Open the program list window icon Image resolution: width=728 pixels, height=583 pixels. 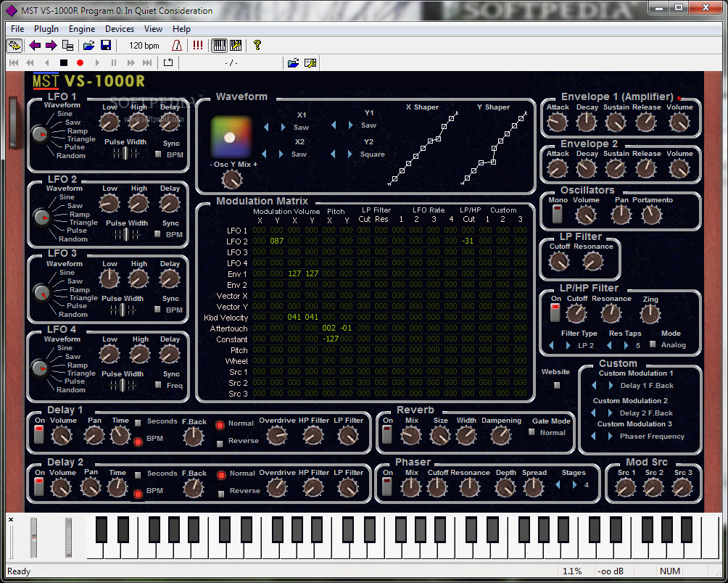click(67, 46)
